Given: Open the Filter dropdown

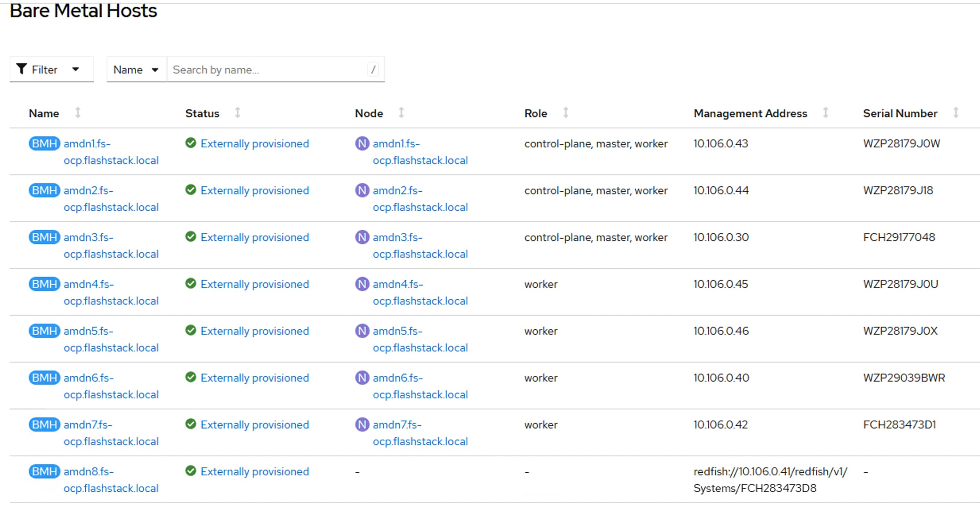Looking at the screenshot, I should tap(51, 70).
